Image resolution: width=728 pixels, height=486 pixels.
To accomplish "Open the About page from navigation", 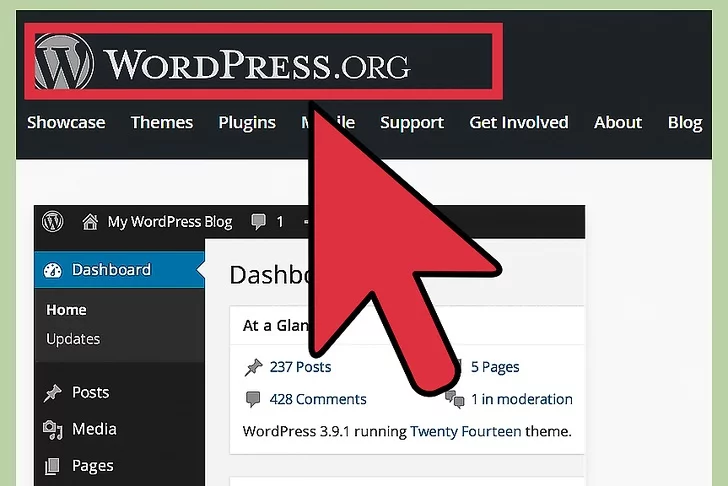I will pos(617,122).
